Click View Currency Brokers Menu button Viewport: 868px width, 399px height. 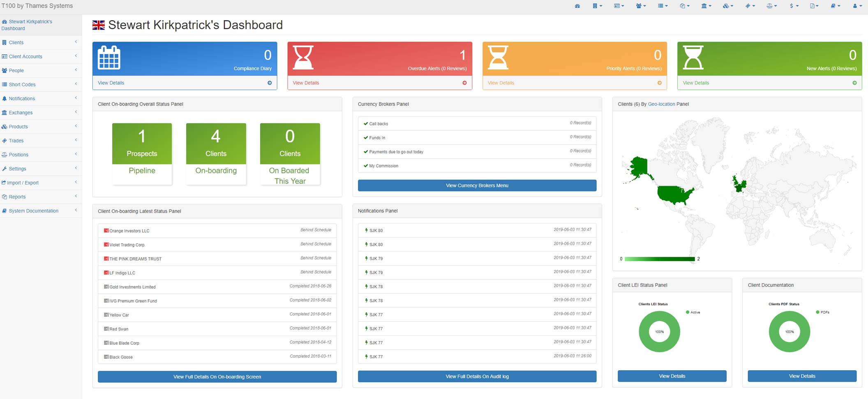(x=477, y=186)
